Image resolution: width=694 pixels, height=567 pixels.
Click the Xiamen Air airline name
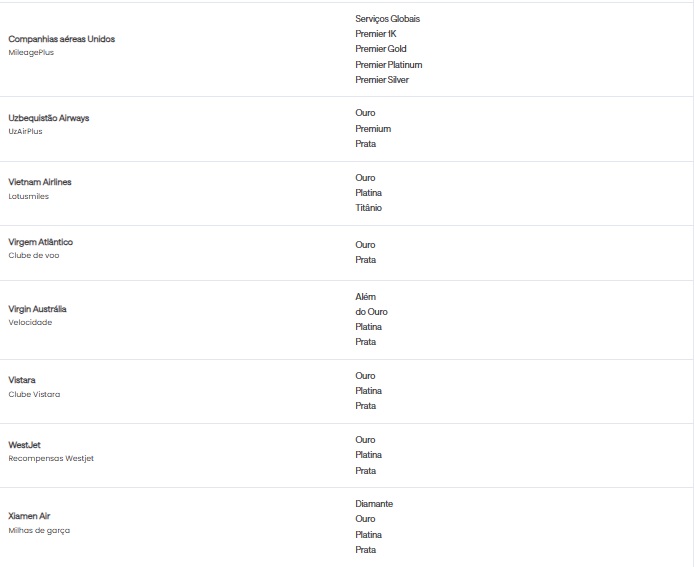29,516
